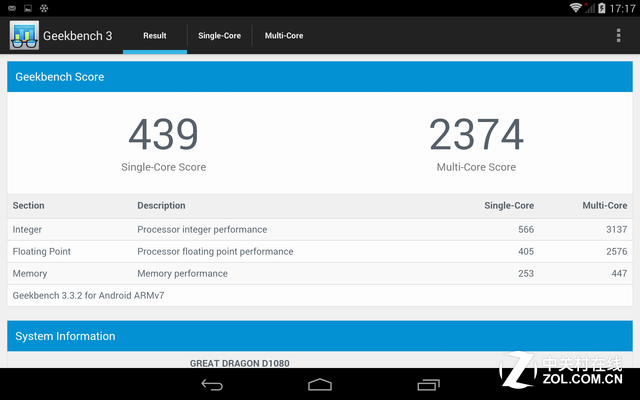Viewport: 640px width, 400px height.
Task: Tap Integer single-core value 566
Action: [526, 229]
